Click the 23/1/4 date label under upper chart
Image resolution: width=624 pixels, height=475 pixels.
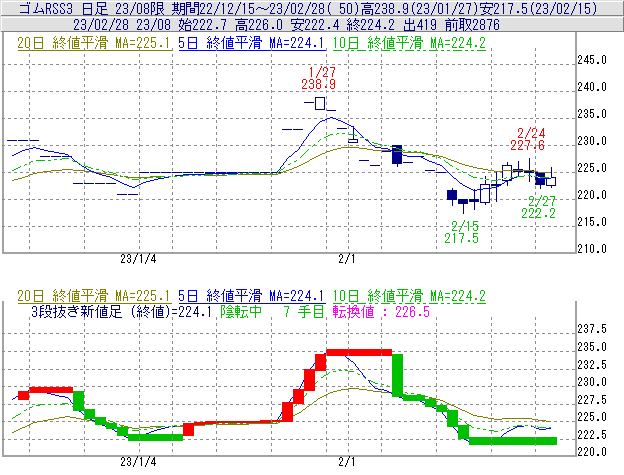point(138,259)
